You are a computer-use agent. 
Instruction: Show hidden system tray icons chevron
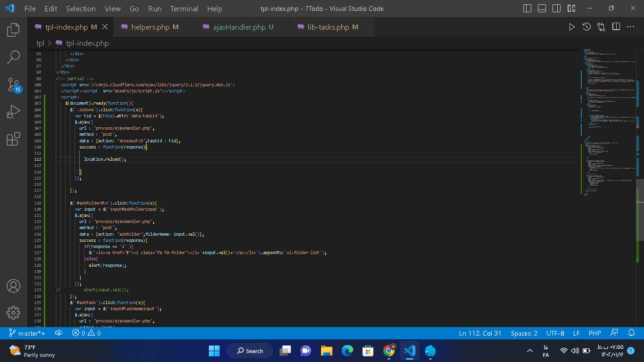pos(530,351)
